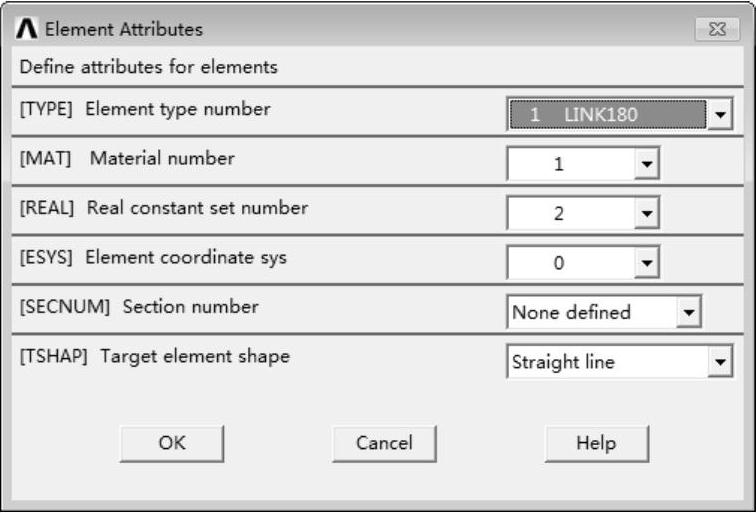The height and width of the screenshot is (513, 756).
Task: Click the Section number dropdown arrow
Action: (x=689, y=312)
